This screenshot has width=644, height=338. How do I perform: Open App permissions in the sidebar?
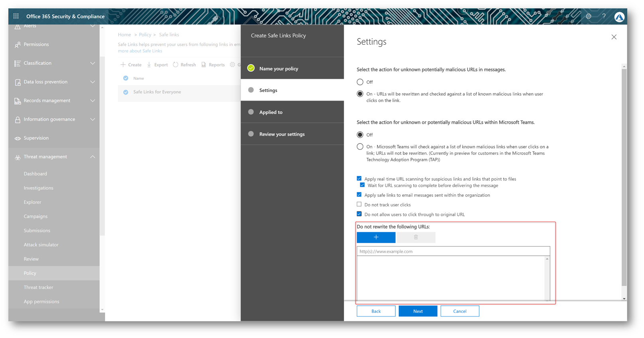(41, 302)
